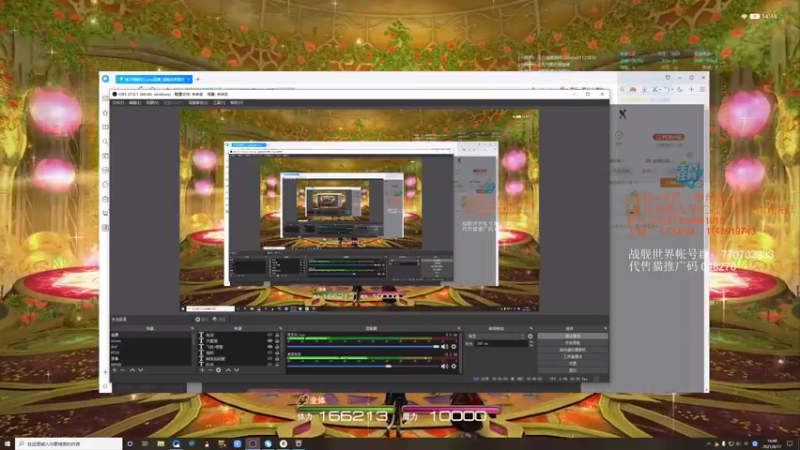
Task: Click the upper mixer channel volume slider
Action: (x=363, y=346)
